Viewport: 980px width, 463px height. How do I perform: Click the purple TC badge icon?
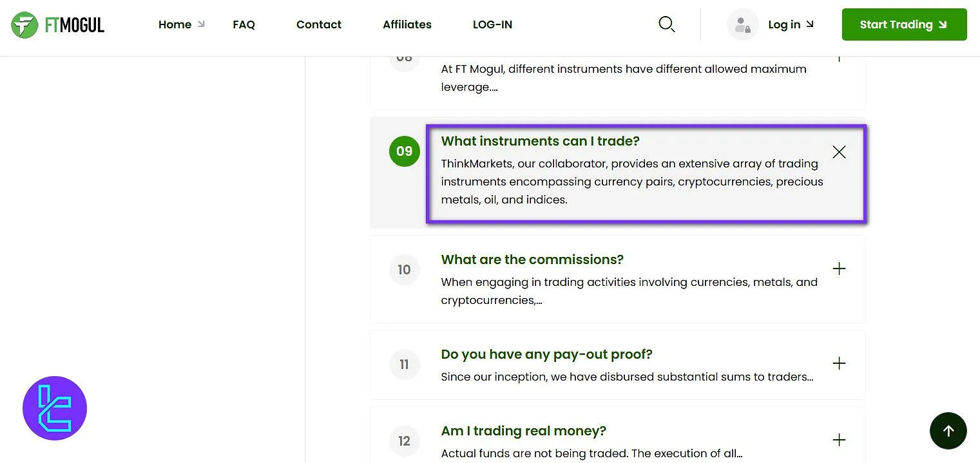coord(55,408)
